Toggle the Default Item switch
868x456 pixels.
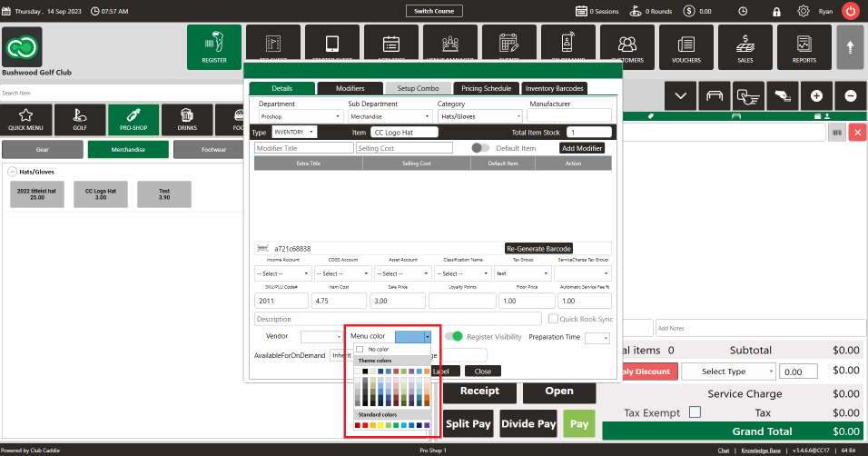tap(480, 148)
